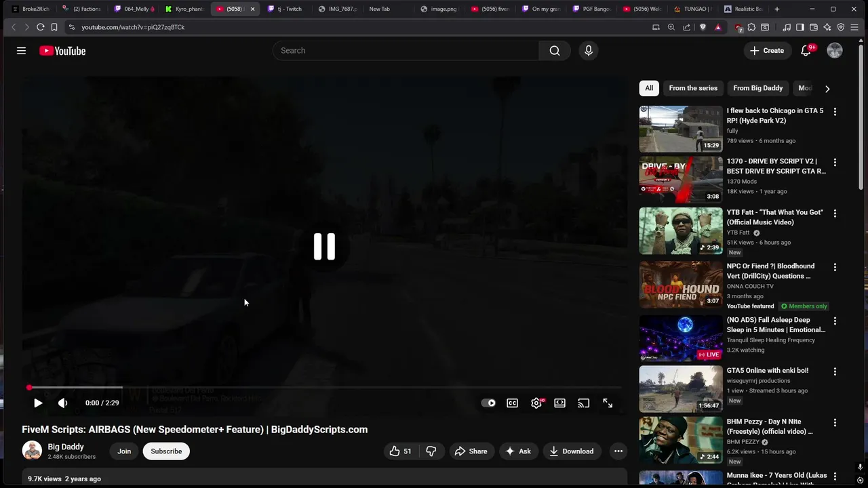Open the Drive-By Script video thumbnail
Viewport: 868px width, 488px height.
coord(681,180)
